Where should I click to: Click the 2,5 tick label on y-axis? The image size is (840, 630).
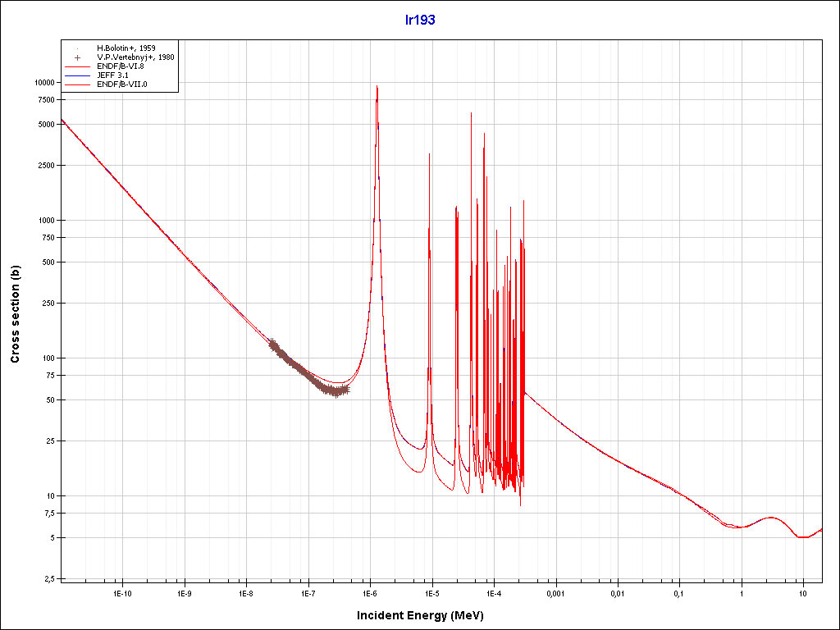pos(48,579)
